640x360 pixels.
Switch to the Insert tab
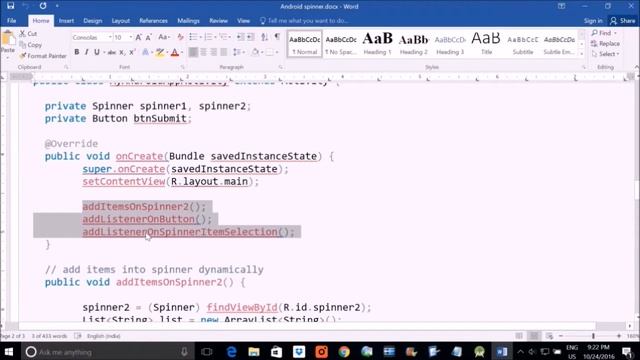pos(66,20)
